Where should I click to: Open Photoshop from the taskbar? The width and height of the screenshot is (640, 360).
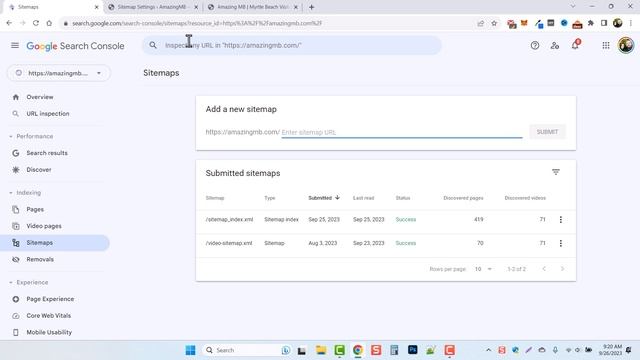[x=413, y=350]
